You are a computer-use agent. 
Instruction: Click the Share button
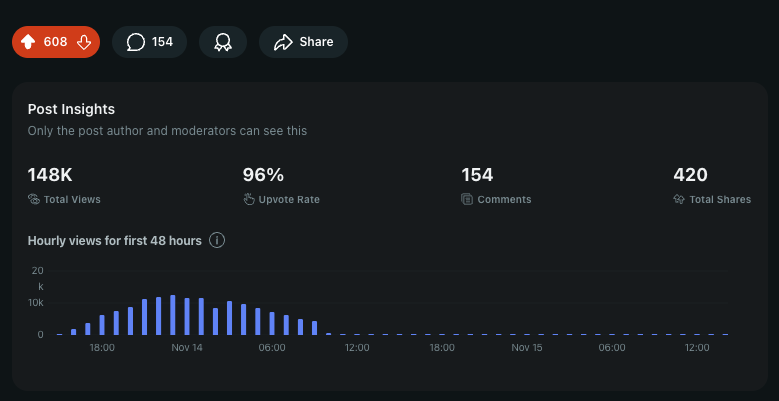coord(304,42)
